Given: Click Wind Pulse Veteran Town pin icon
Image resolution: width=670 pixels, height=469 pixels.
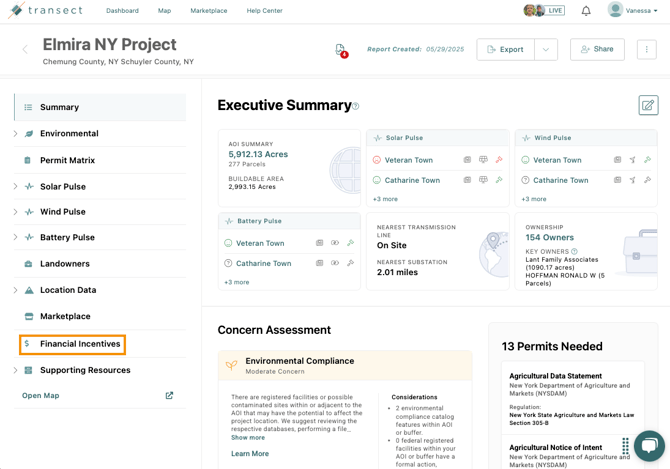Looking at the screenshot, I should [647, 160].
